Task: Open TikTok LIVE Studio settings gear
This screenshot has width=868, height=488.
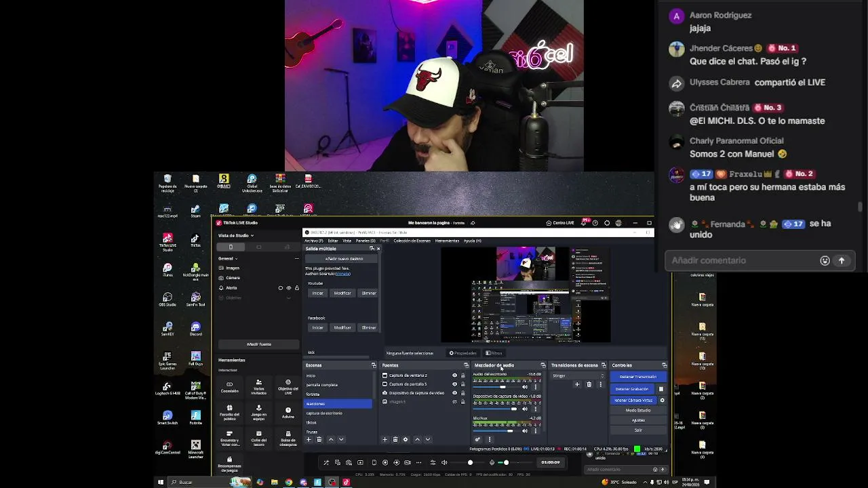Action: 607,223
